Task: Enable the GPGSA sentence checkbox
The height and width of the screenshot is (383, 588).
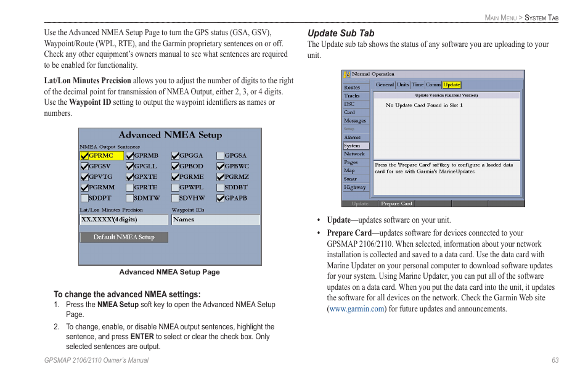Action: (221, 155)
